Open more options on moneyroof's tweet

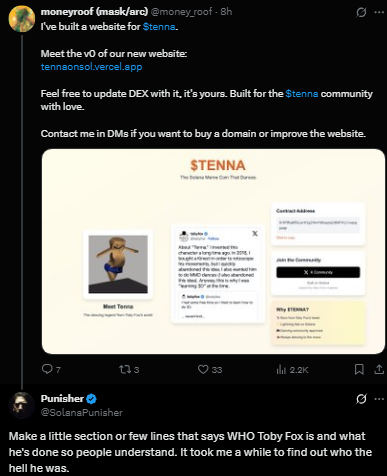379,12
